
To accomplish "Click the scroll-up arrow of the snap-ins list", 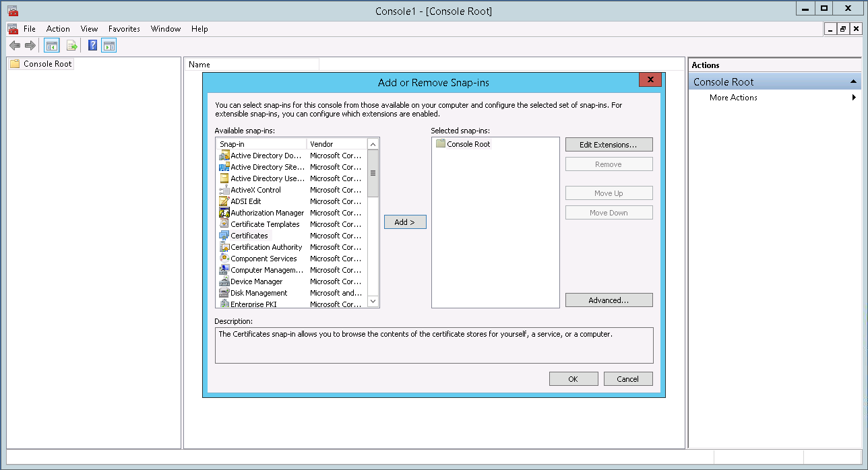I will [x=373, y=144].
